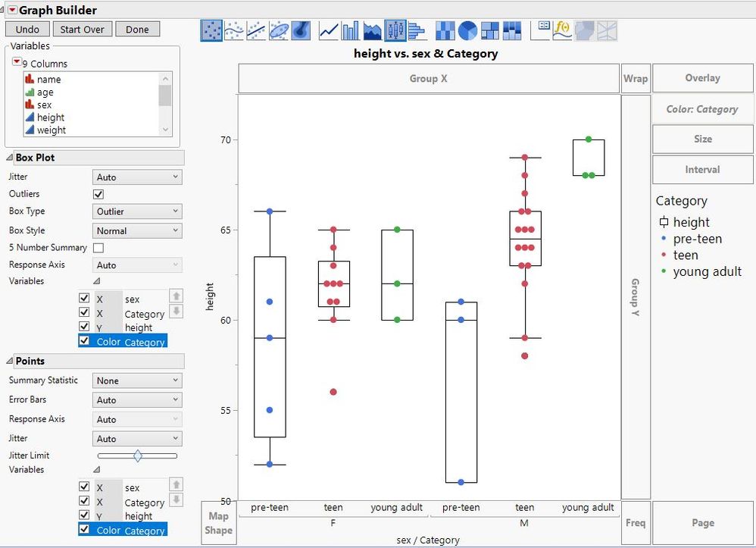Screen dimensions: 756x548
Task: Uncheck Color Category variable under Points
Action: click(x=85, y=531)
